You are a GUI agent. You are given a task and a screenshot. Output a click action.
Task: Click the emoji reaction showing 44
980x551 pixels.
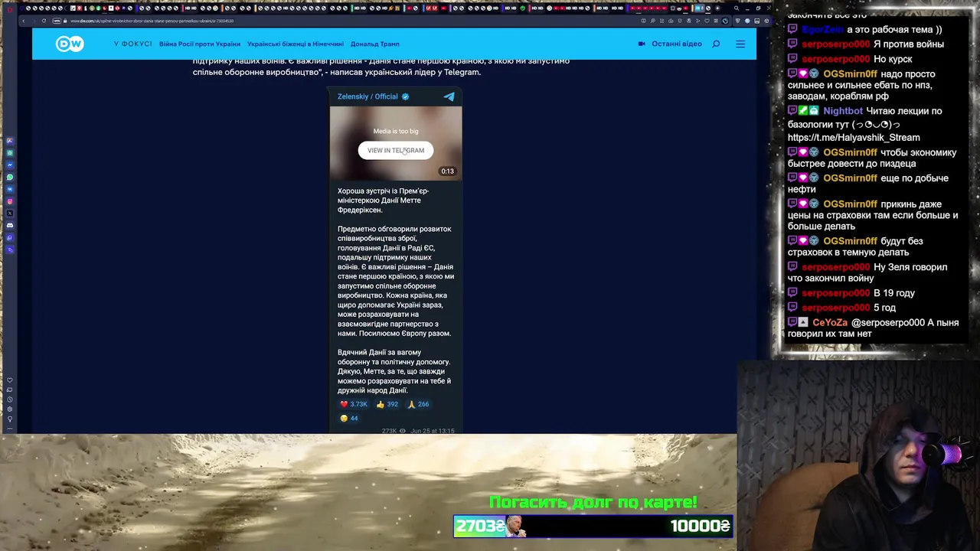tap(349, 418)
